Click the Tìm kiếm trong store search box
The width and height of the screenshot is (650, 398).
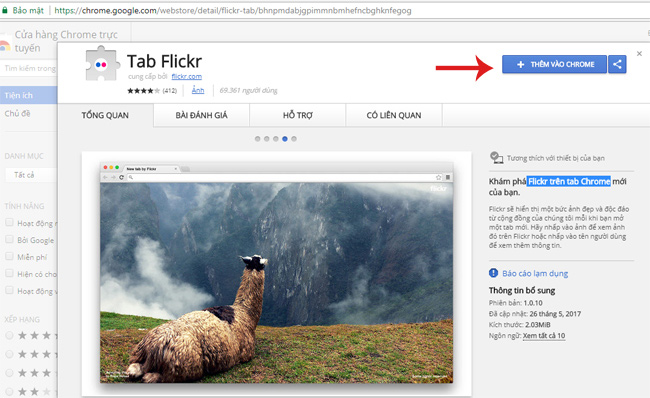[29, 68]
